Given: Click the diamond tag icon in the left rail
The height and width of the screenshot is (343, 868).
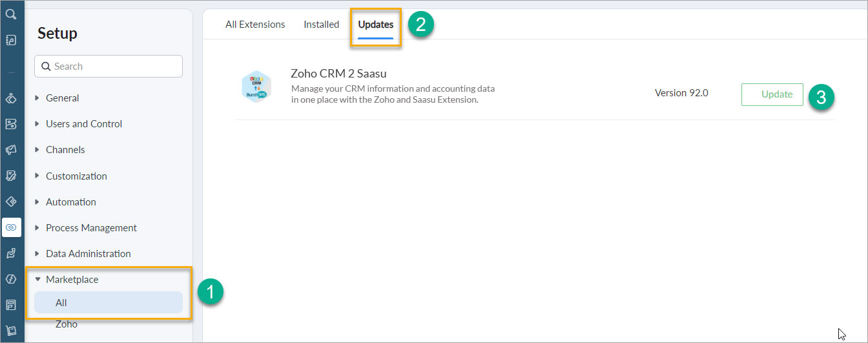Looking at the screenshot, I should click(x=11, y=202).
